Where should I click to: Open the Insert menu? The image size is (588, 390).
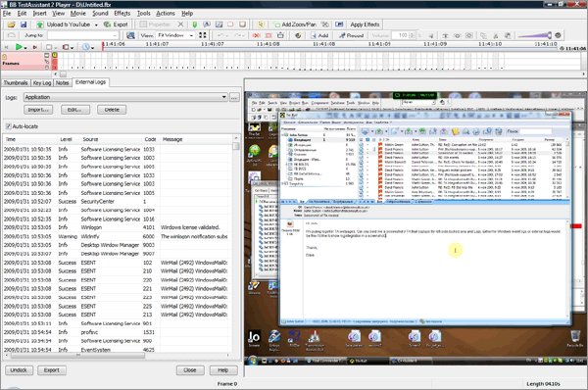point(39,13)
